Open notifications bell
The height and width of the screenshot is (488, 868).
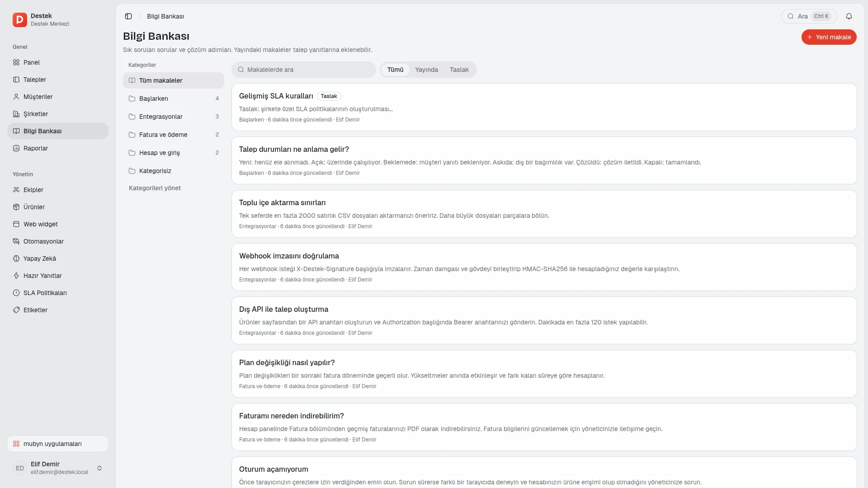click(x=849, y=16)
